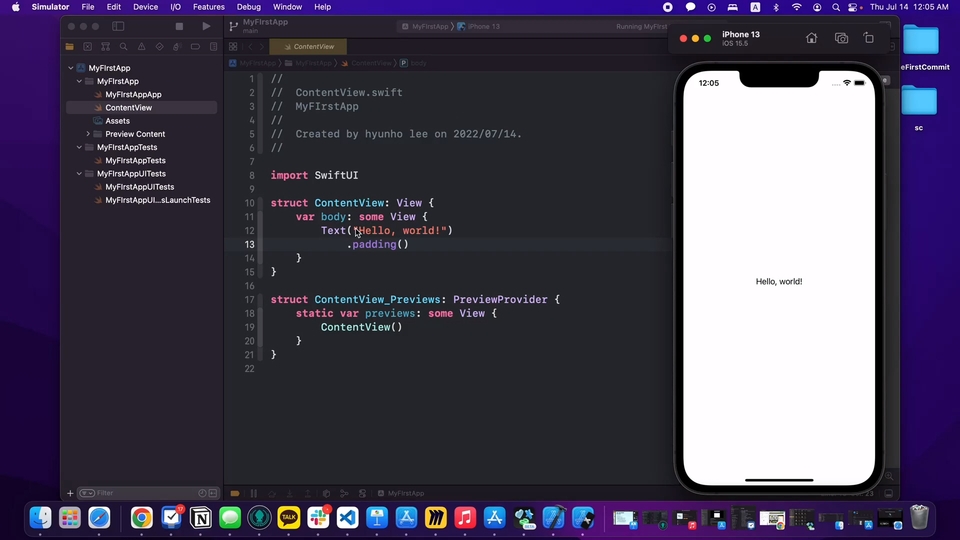Open the Issue navigator warning icon
This screenshot has width=960, height=540.
click(x=141, y=47)
